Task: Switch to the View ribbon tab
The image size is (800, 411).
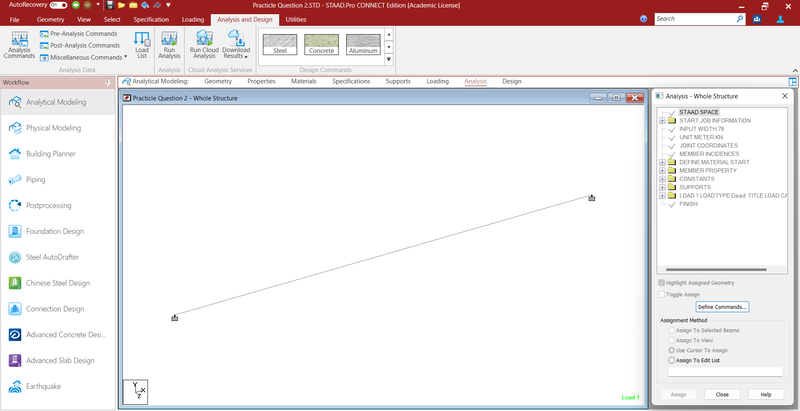Action: [84, 19]
